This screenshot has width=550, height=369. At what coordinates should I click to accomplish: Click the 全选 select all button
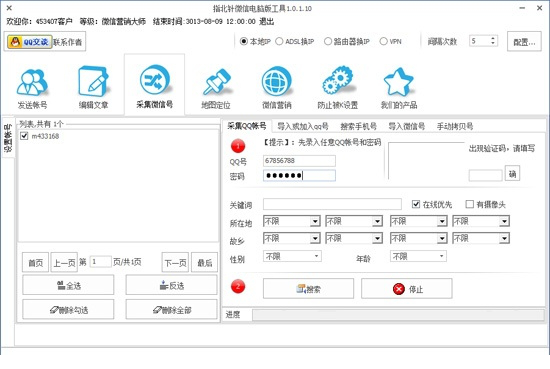68,285
